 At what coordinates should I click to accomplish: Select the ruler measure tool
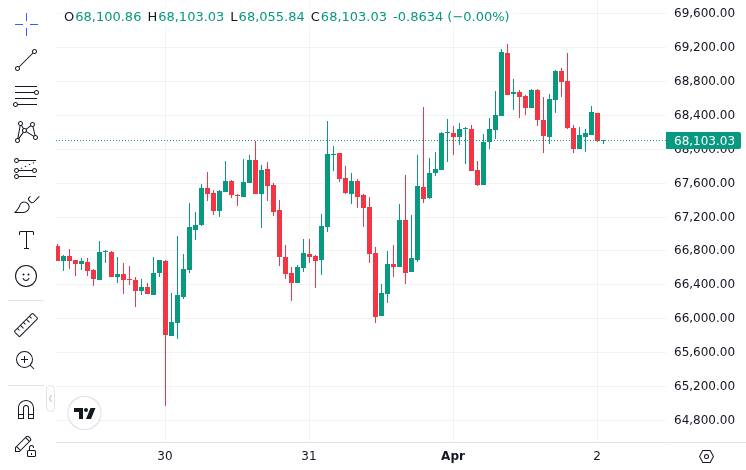pyautogui.click(x=26, y=325)
